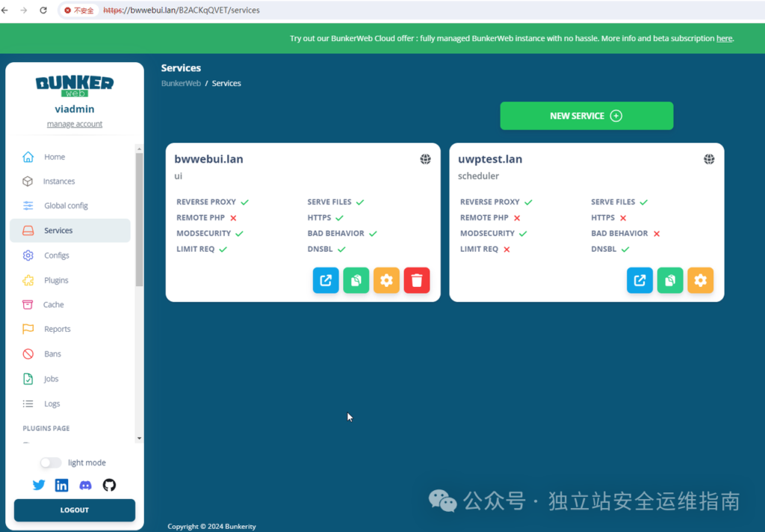The height and width of the screenshot is (532, 765).
Task: Open bwwebui.lan settings gear icon
Action: pyautogui.click(x=386, y=280)
